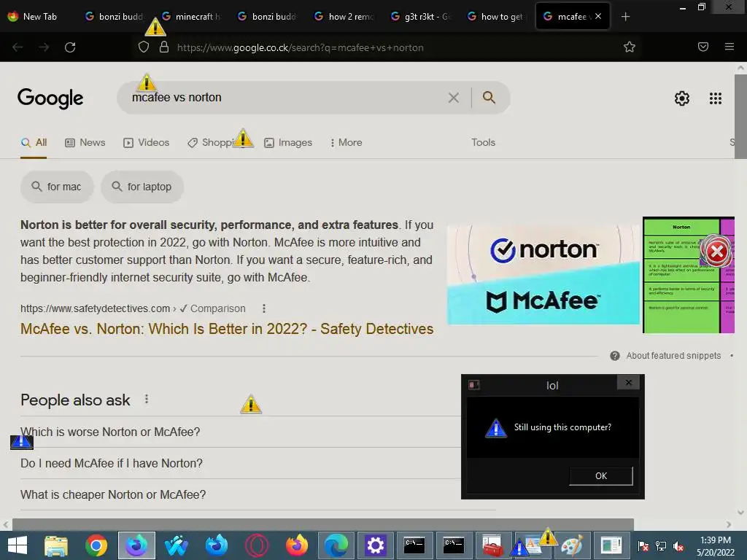Reload the current page
Screen dimensions: 747x560
pos(70,47)
